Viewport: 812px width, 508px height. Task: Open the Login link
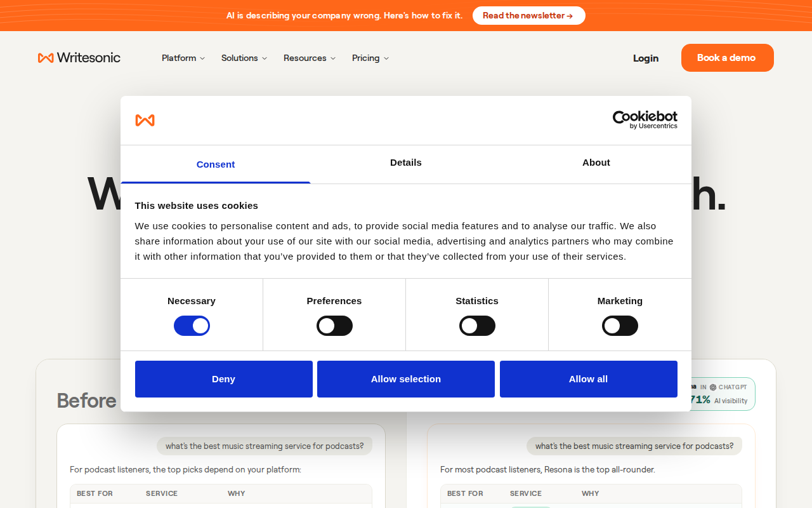click(x=646, y=58)
